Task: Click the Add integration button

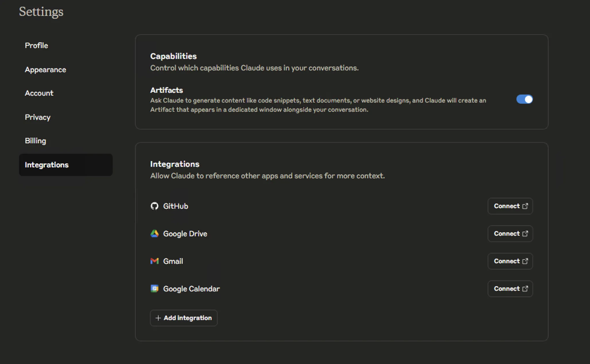Action: (x=184, y=318)
